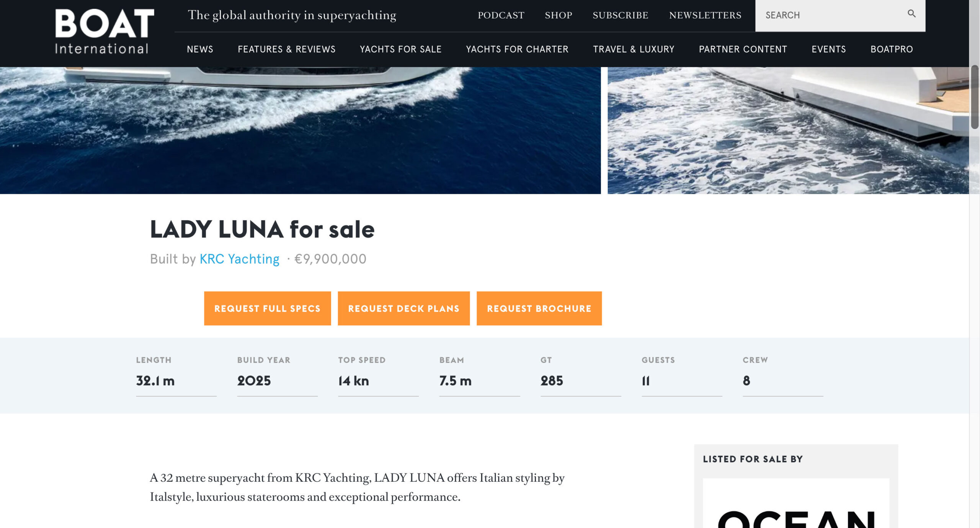Open the BOATPro menu item
Image resolution: width=980 pixels, height=528 pixels.
tap(892, 49)
